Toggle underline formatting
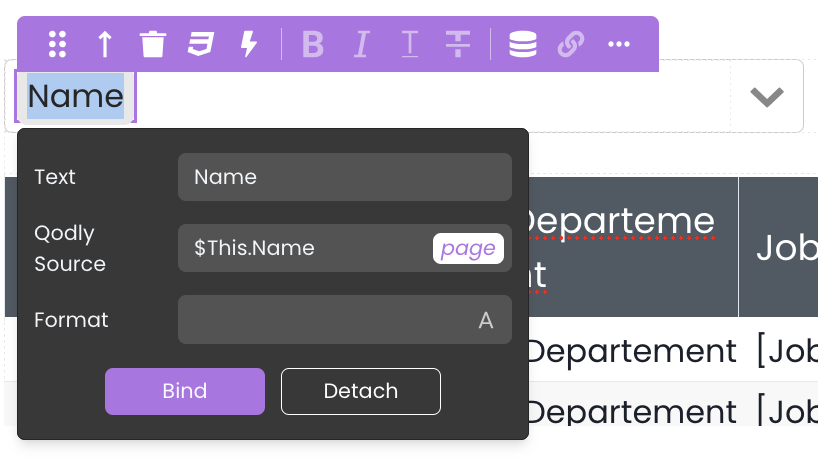Viewport: 818px width, 462px height. click(410, 44)
